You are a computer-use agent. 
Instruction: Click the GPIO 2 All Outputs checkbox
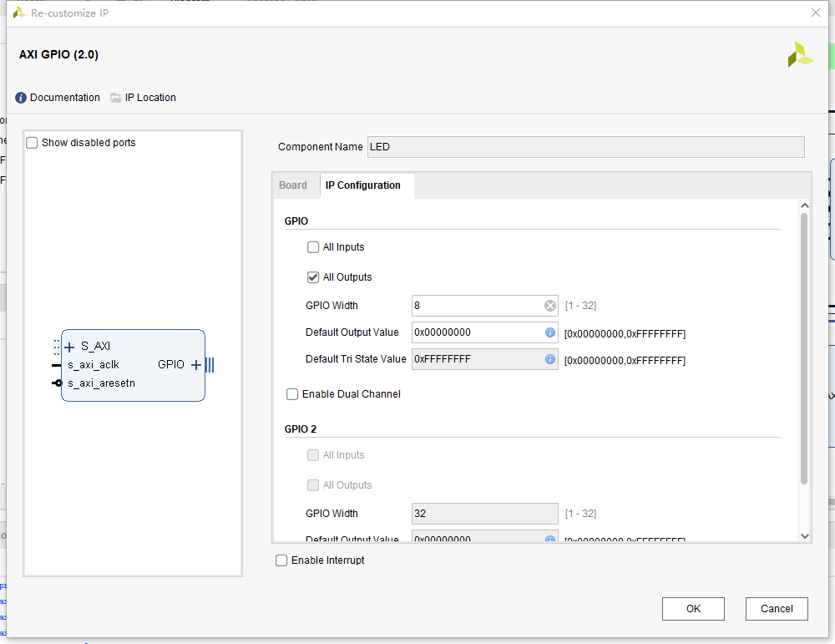point(313,484)
